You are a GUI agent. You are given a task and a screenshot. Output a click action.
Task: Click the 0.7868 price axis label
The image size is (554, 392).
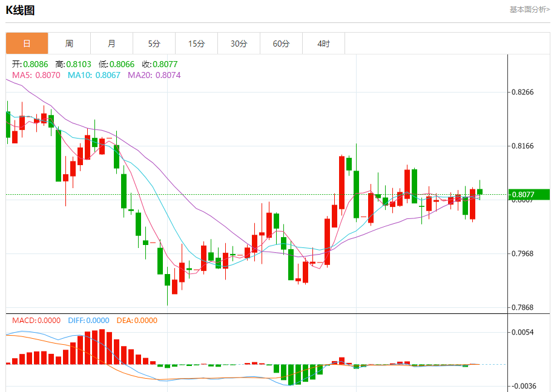(523, 307)
